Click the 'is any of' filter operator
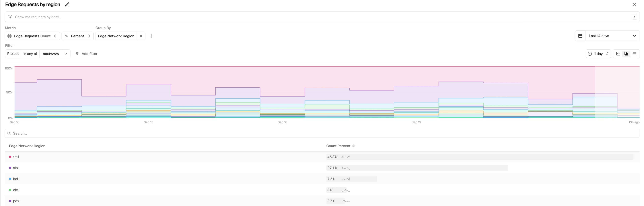 30,54
